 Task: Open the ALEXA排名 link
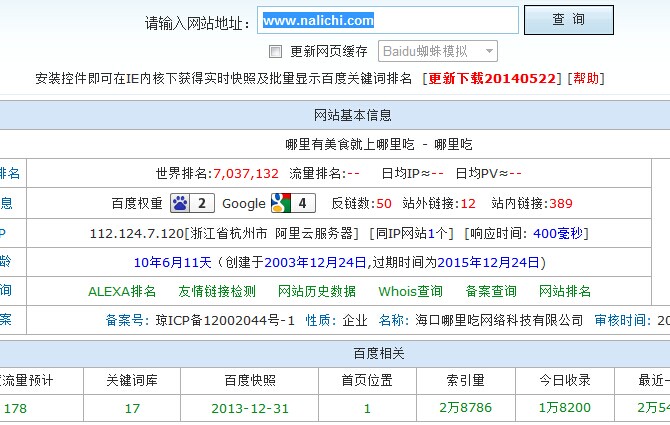[x=122, y=291]
